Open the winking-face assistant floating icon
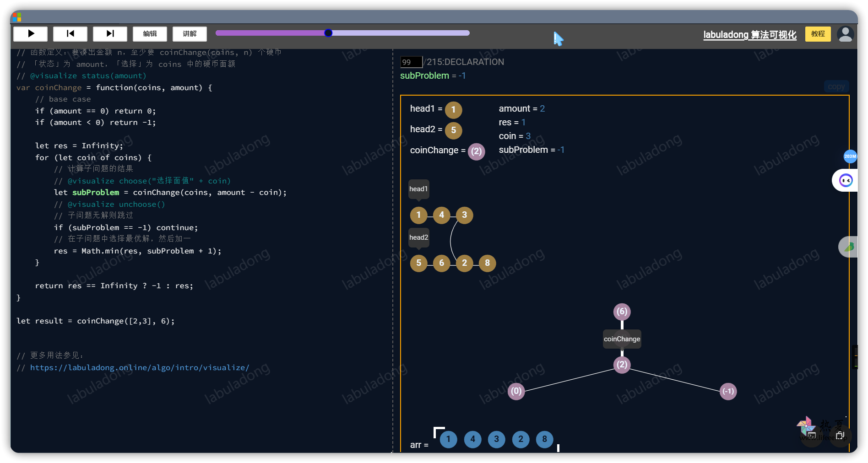868x463 pixels. (846, 180)
